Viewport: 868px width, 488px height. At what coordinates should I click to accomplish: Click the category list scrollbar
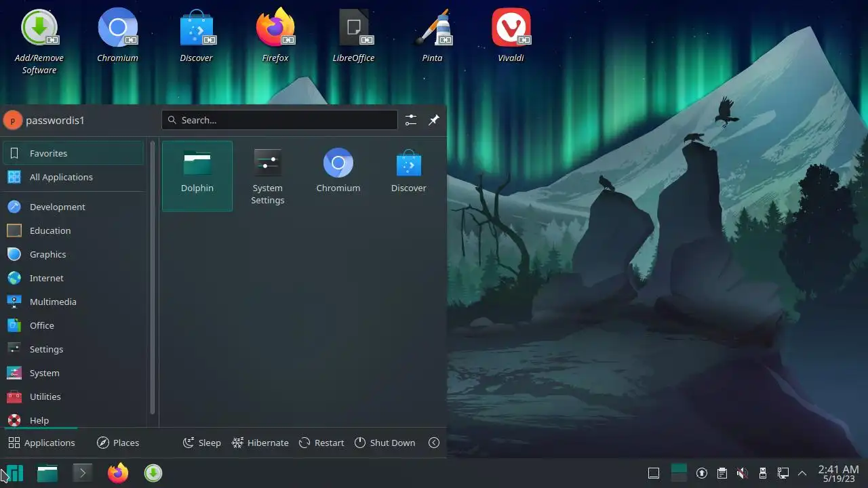153,278
